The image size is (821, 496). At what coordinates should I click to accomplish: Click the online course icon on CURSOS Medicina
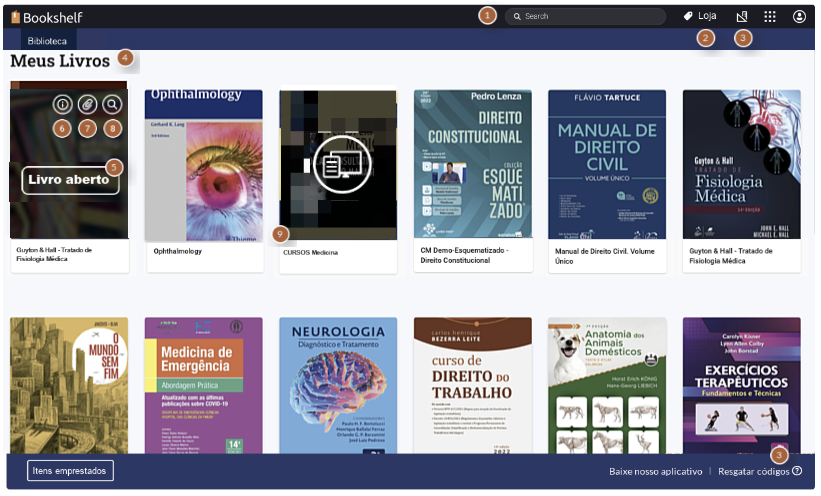click(x=342, y=164)
